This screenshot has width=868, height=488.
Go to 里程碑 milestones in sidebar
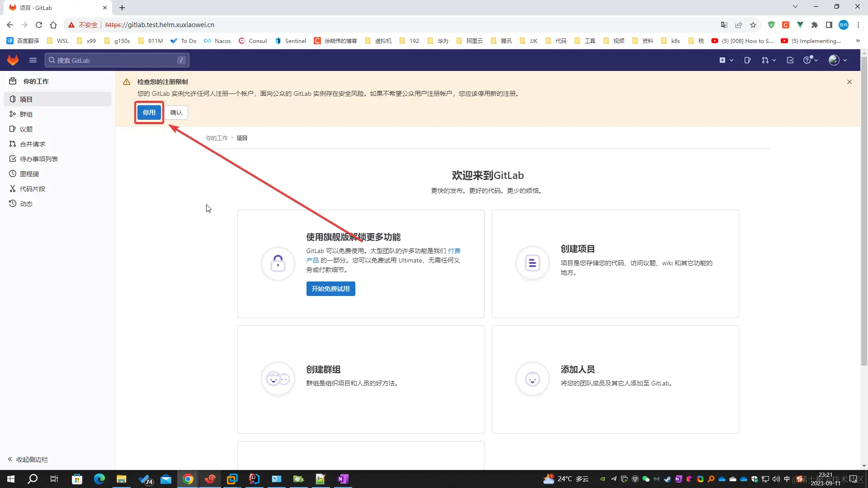pos(29,174)
